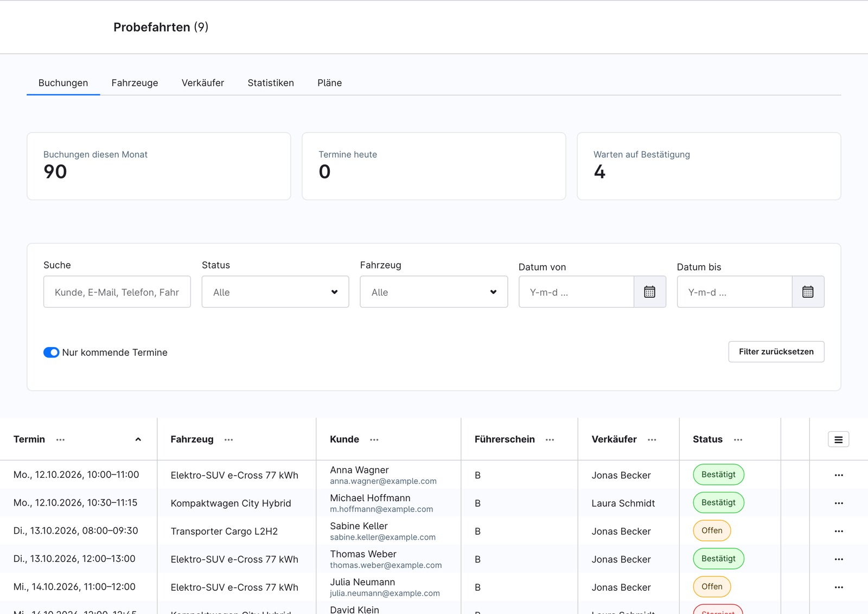This screenshot has width=868, height=614.
Task: Click the Datum von date field
Action: (576, 292)
